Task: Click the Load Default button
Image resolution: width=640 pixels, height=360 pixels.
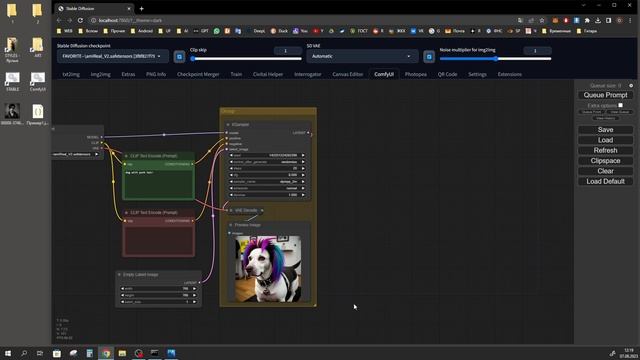Action: (605, 181)
